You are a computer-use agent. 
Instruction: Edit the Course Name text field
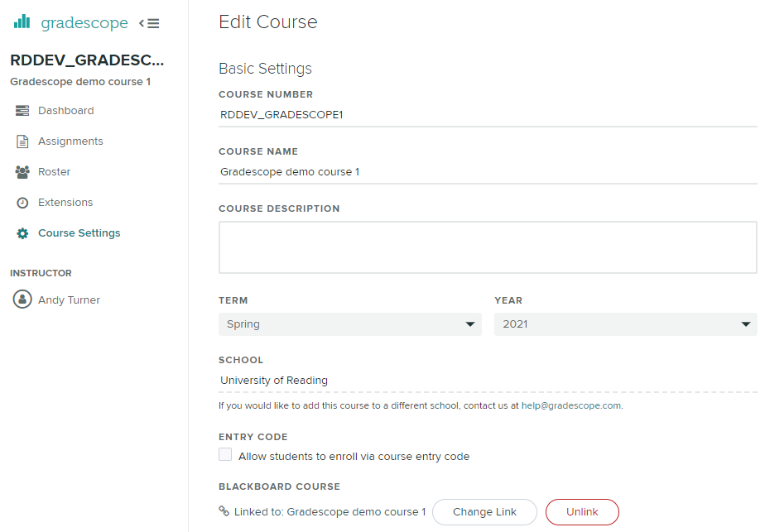point(487,172)
